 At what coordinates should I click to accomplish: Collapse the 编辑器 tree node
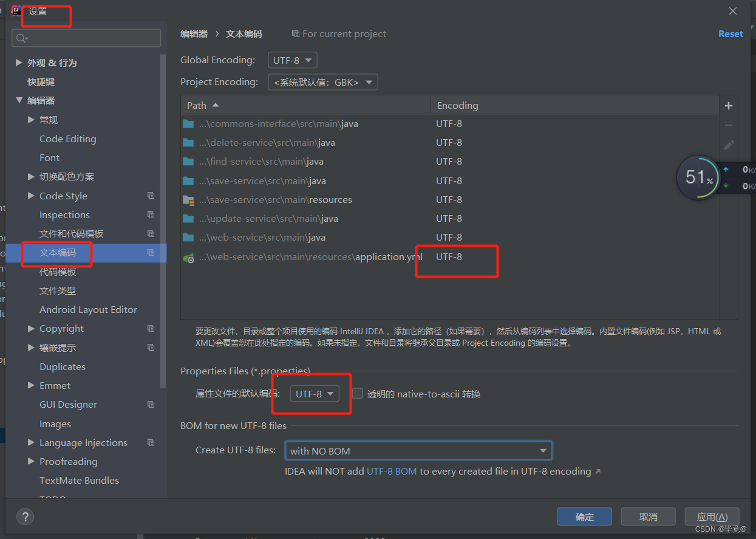tap(19, 100)
